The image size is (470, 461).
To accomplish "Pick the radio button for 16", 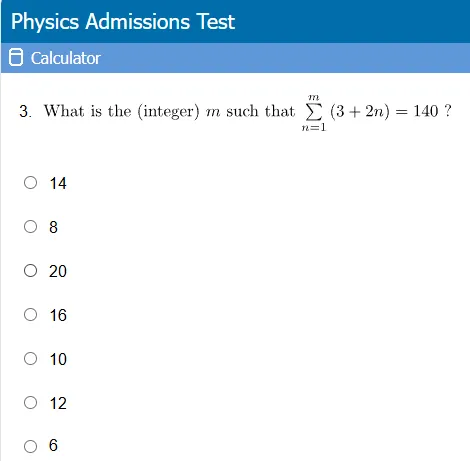I will click(x=30, y=315).
